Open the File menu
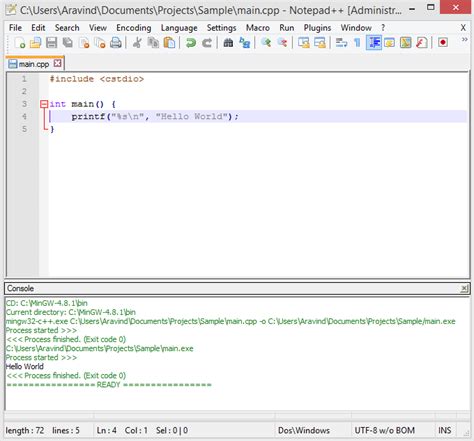This screenshot has width=474, height=441. pyautogui.click(x=15, y=28)
